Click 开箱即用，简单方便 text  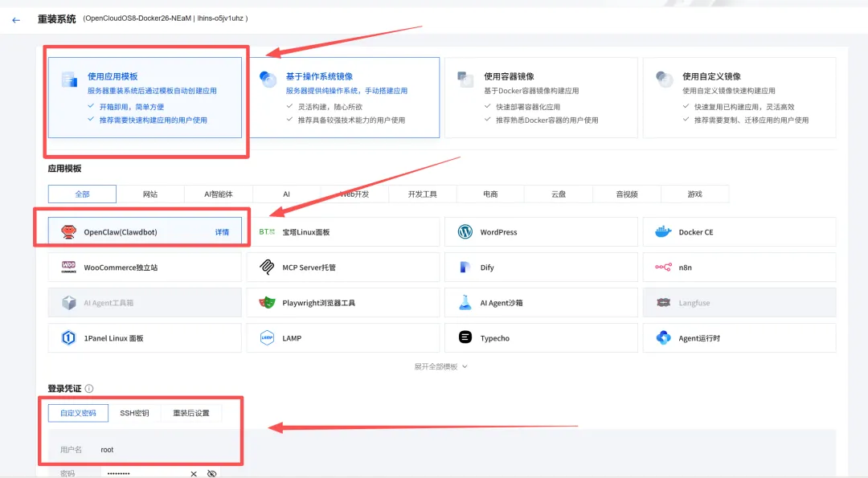click(132, 107)
